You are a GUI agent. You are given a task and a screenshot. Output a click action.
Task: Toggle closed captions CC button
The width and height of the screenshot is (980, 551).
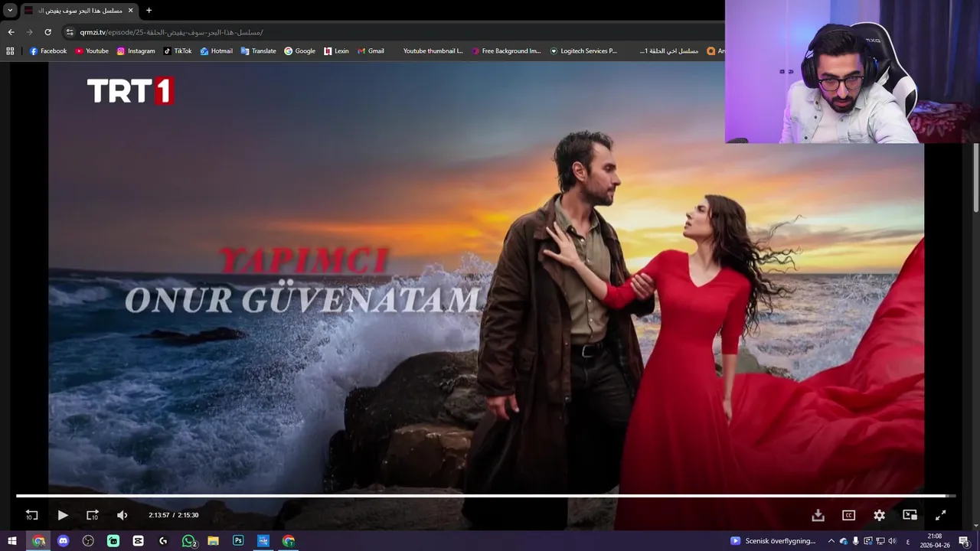tap(848, 515)
